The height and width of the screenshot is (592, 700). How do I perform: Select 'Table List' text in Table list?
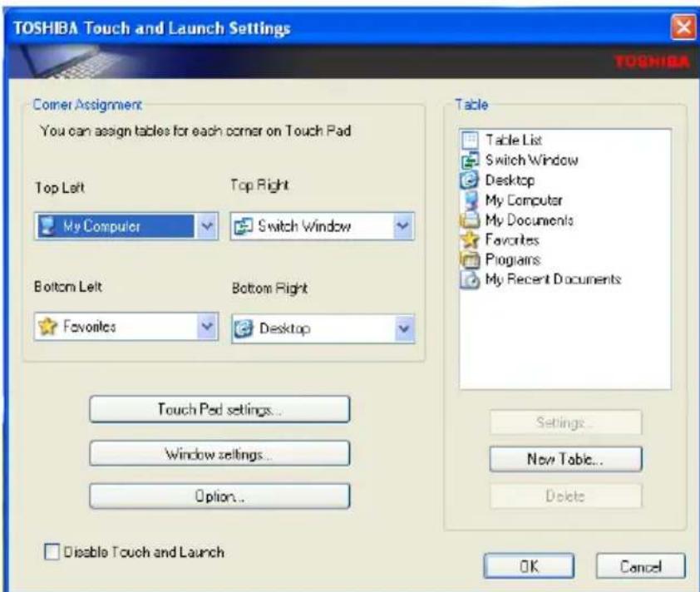(x=514, y=141)
